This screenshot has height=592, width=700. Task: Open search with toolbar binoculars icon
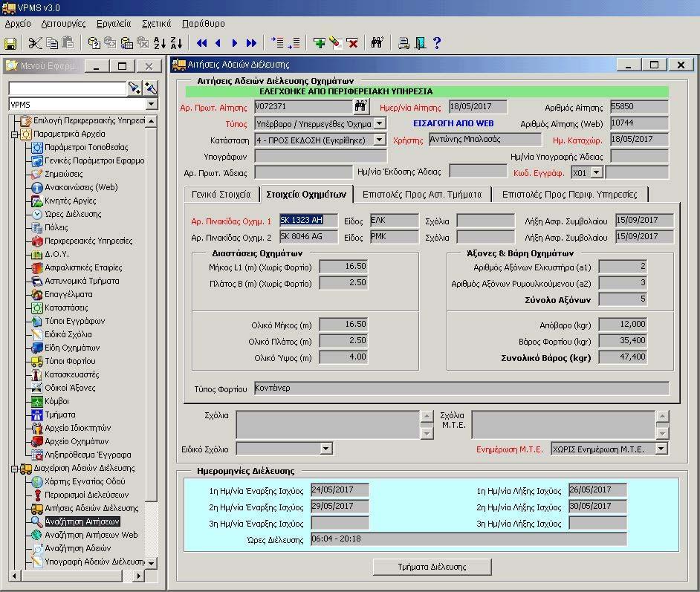coord(377,43)
